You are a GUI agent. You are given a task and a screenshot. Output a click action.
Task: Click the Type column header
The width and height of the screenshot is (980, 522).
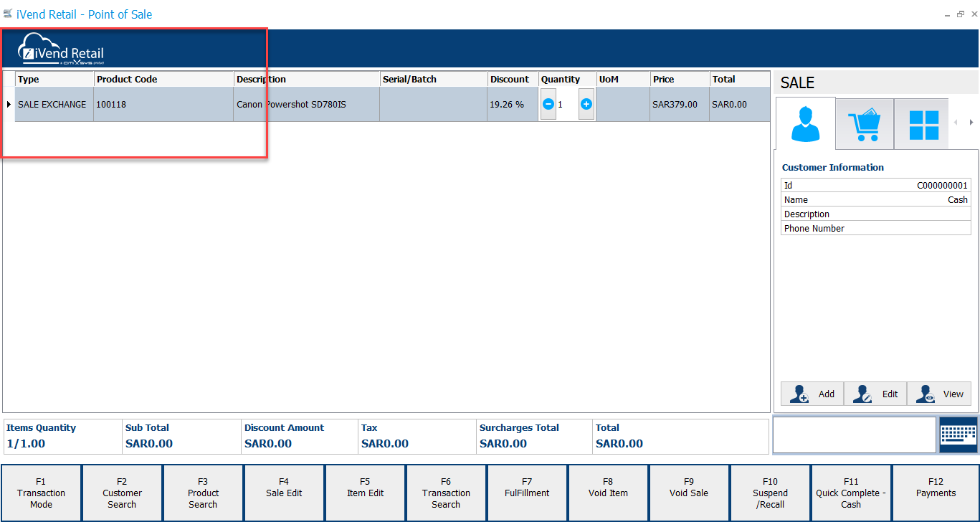pyautogui.click(x=54, y=79)
